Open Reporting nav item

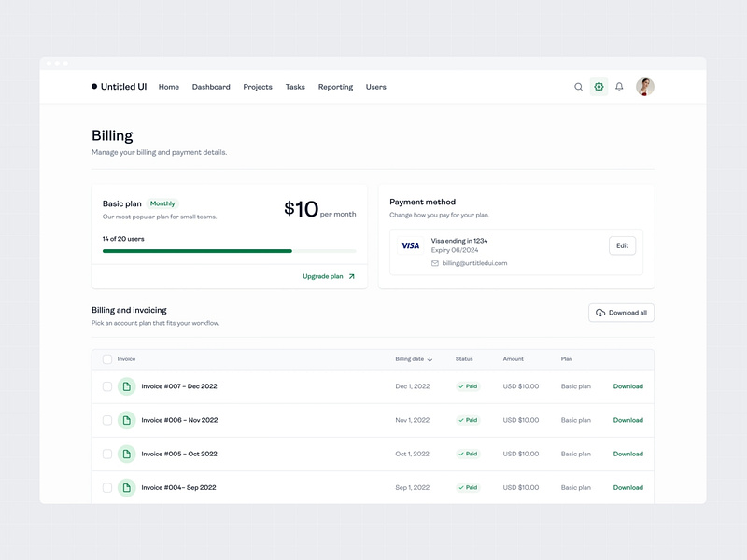click(x=335, y=87)
